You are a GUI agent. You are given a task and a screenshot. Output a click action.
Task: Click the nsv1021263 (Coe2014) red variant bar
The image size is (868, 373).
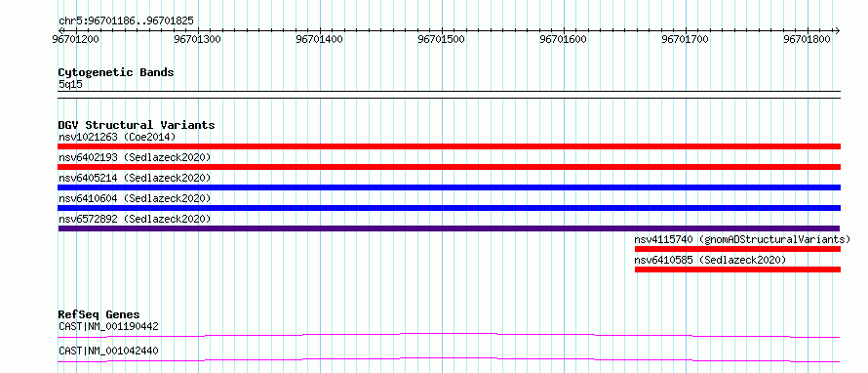point(449,146)
